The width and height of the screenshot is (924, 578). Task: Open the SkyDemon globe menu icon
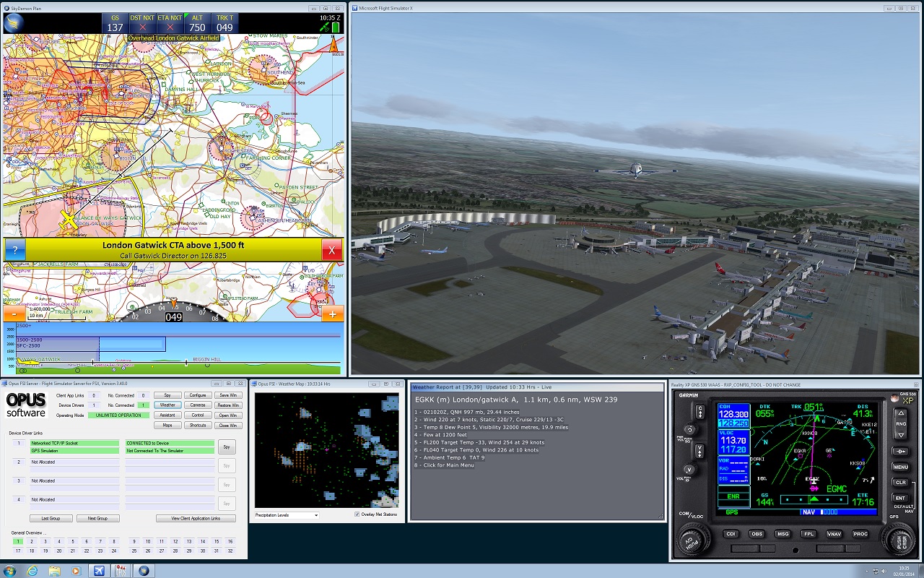14,22
